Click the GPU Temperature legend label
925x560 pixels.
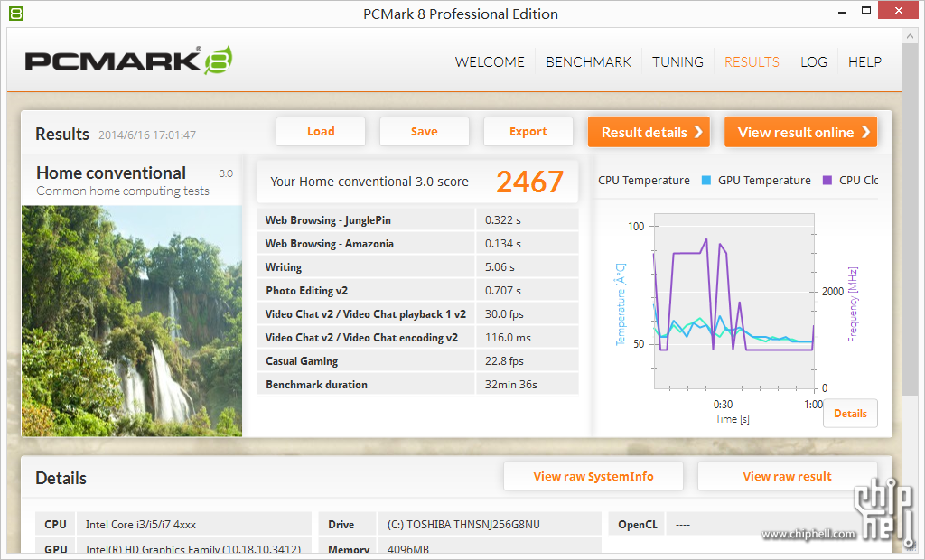pos(764,181)
